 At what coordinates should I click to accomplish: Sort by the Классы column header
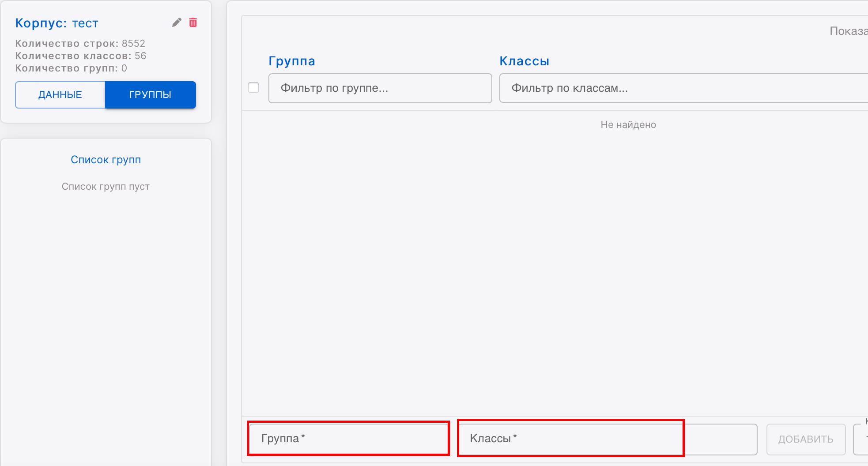coord(524,61)
